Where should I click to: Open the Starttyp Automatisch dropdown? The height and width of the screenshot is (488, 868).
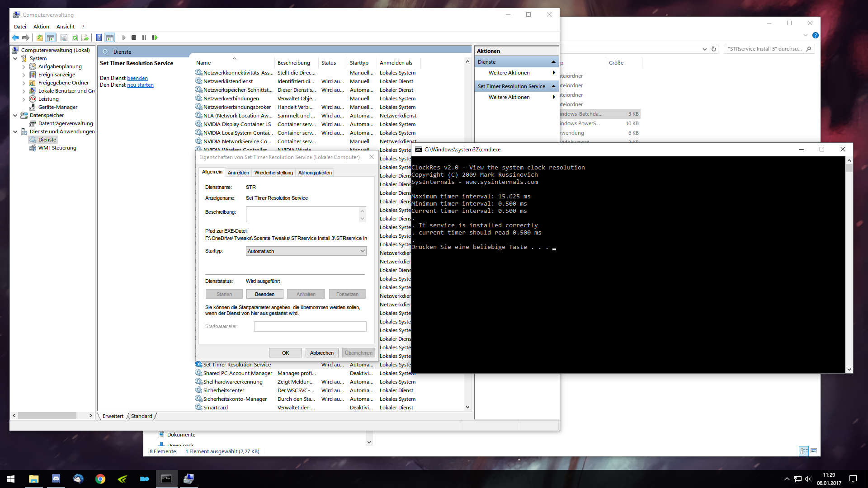point(306,251)
